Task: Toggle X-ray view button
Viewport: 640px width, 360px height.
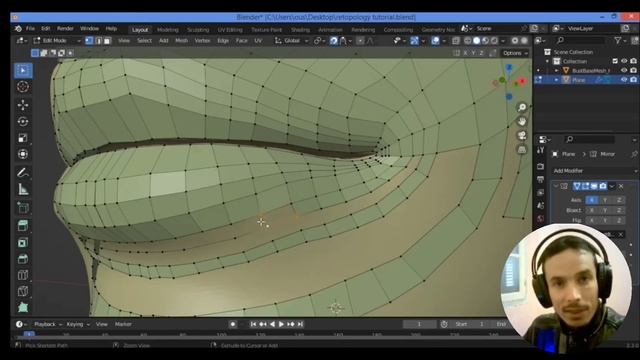Action: tap(456, 41)
